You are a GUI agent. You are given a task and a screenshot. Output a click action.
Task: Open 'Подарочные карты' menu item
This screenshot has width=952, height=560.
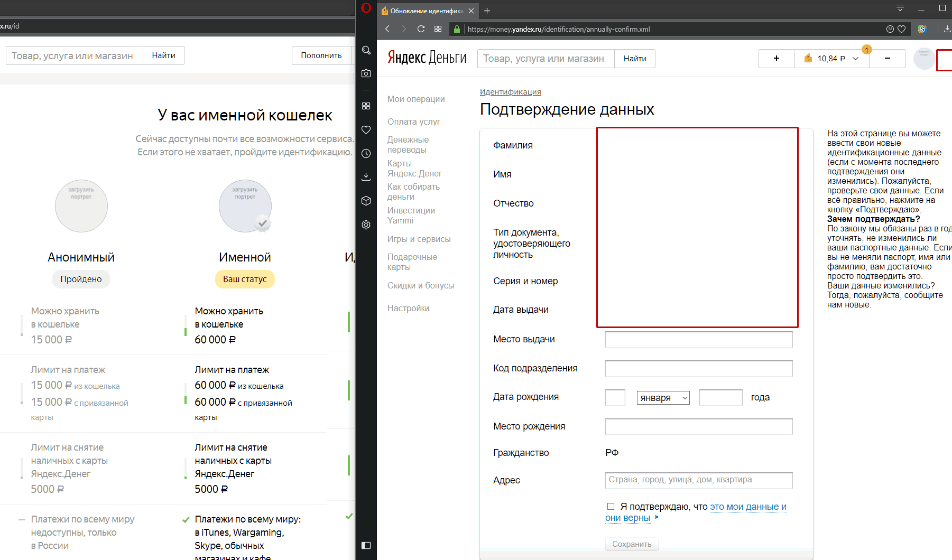(412, 262)
